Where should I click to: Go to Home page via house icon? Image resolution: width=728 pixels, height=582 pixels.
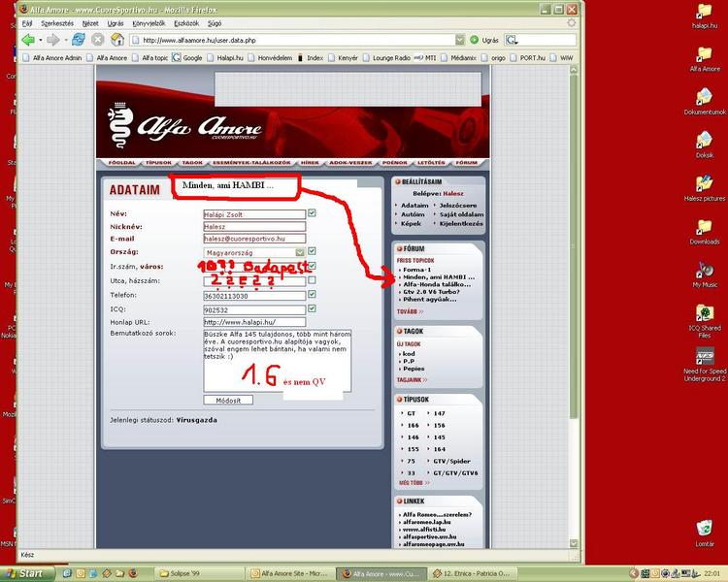click(117, 40)
